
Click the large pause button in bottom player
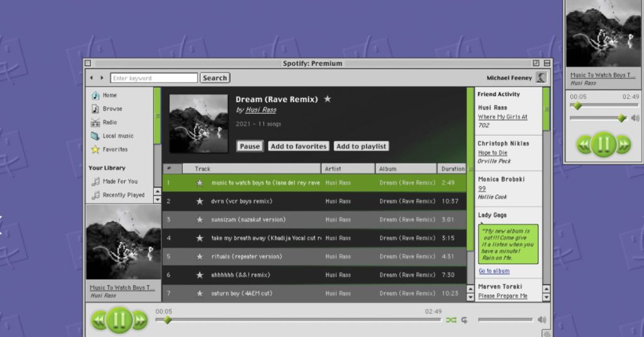[x=119, y=320]
